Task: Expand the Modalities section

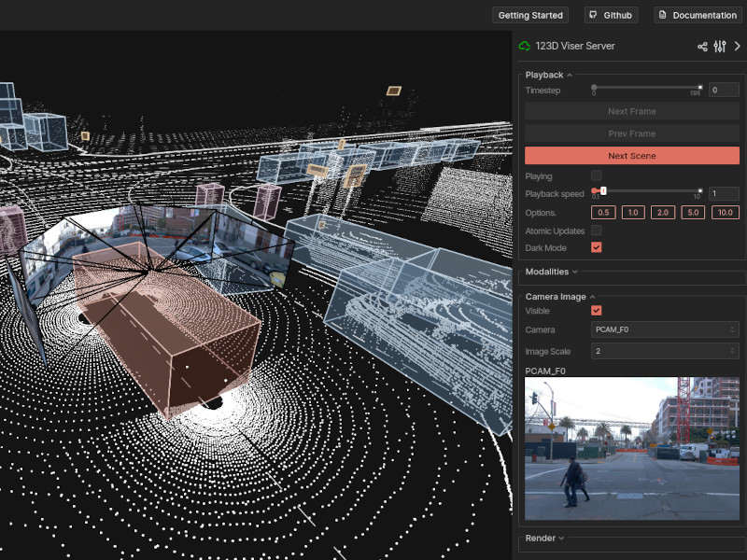Action: pyautogui.click(x=551, y=272)
